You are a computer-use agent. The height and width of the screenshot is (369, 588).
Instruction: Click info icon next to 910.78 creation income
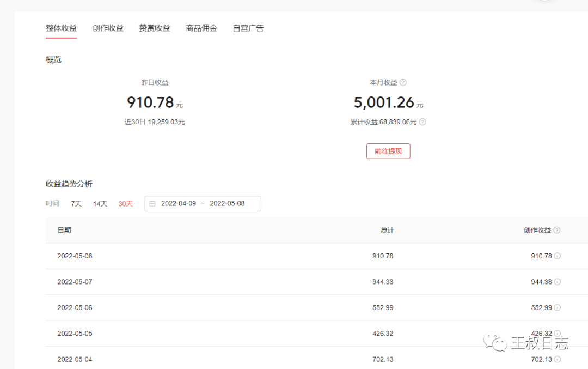coord(558,256)
